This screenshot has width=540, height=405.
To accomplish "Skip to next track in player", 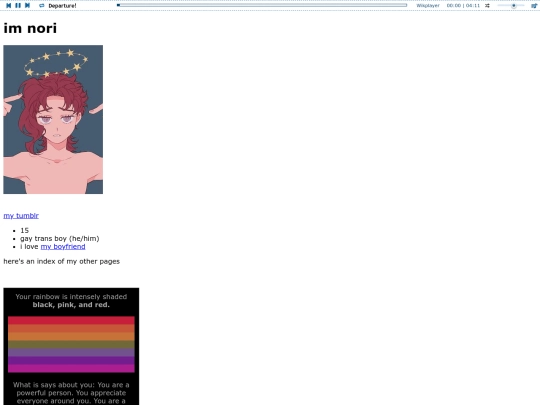I will (x=28, y=6).
